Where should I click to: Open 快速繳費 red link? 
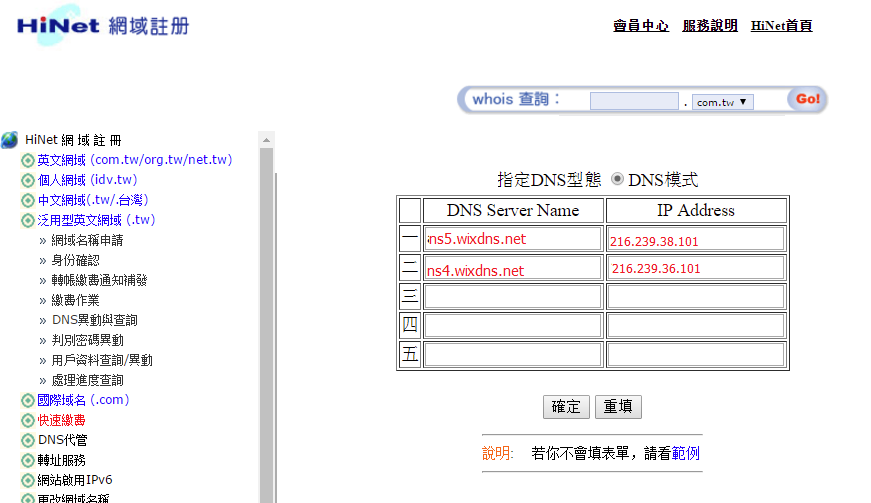[x=61, y=420]
